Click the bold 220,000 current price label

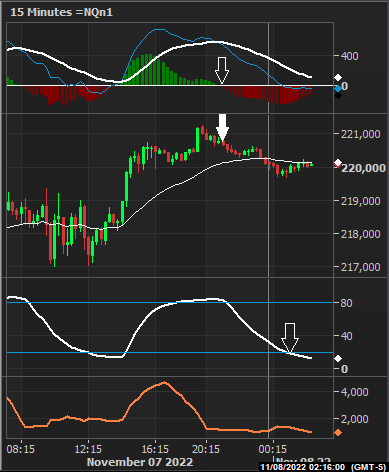[x=364, y=168]
